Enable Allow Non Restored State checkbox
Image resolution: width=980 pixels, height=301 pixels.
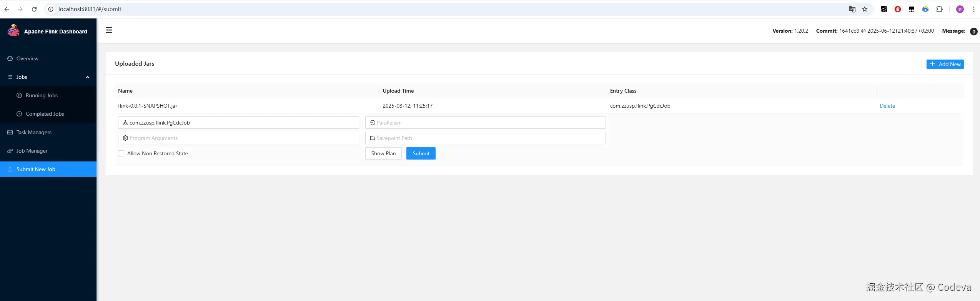121,153
